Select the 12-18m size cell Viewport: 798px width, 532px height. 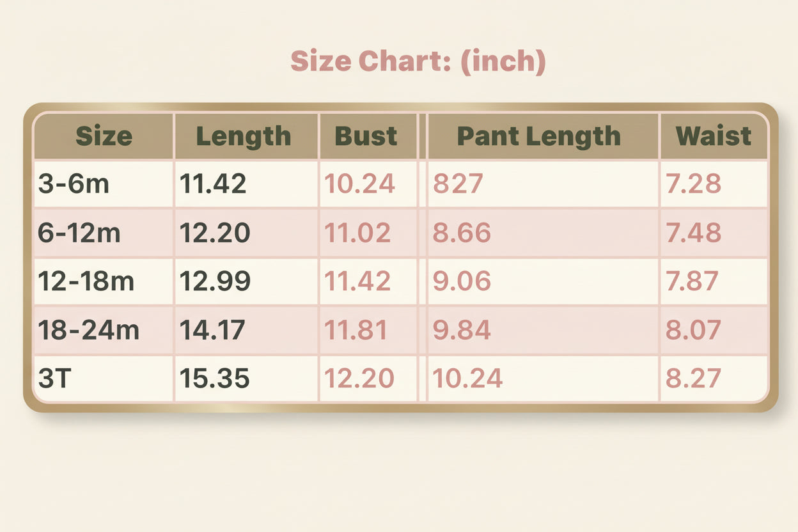coord(86,281)
